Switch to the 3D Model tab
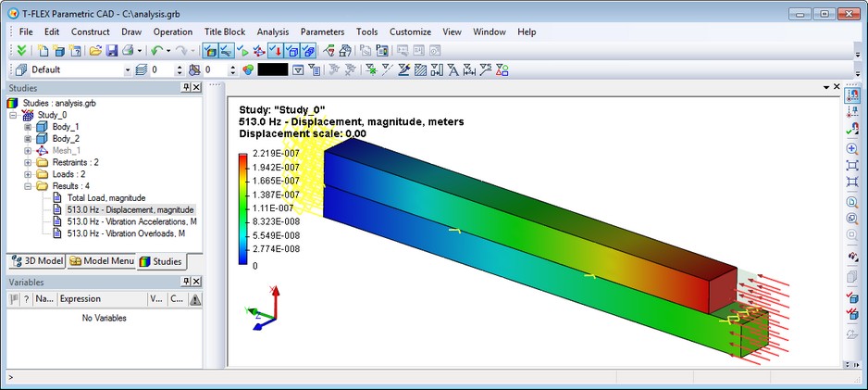The width and height of the screenshot is (868, 390). [x=35, y=261]
